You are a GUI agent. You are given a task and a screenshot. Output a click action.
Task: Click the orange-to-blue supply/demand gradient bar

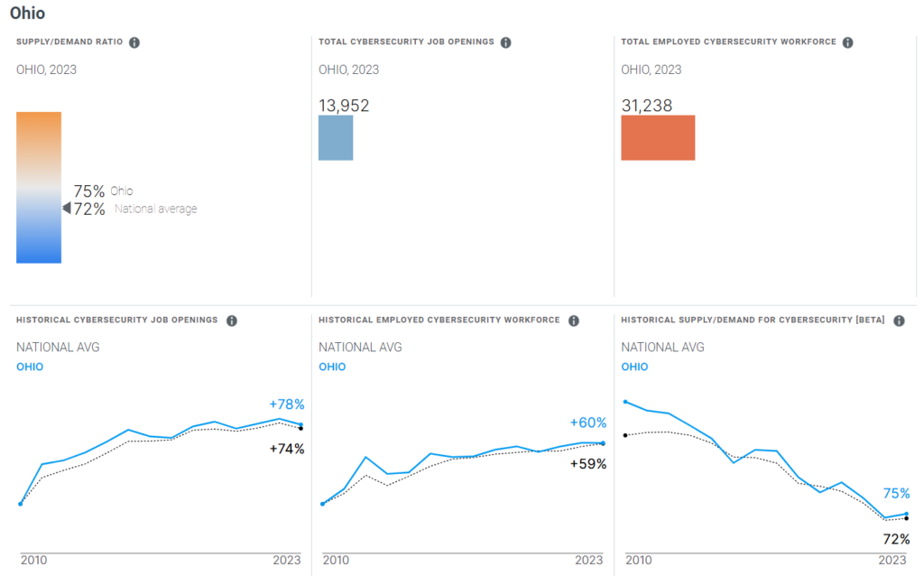39,187
